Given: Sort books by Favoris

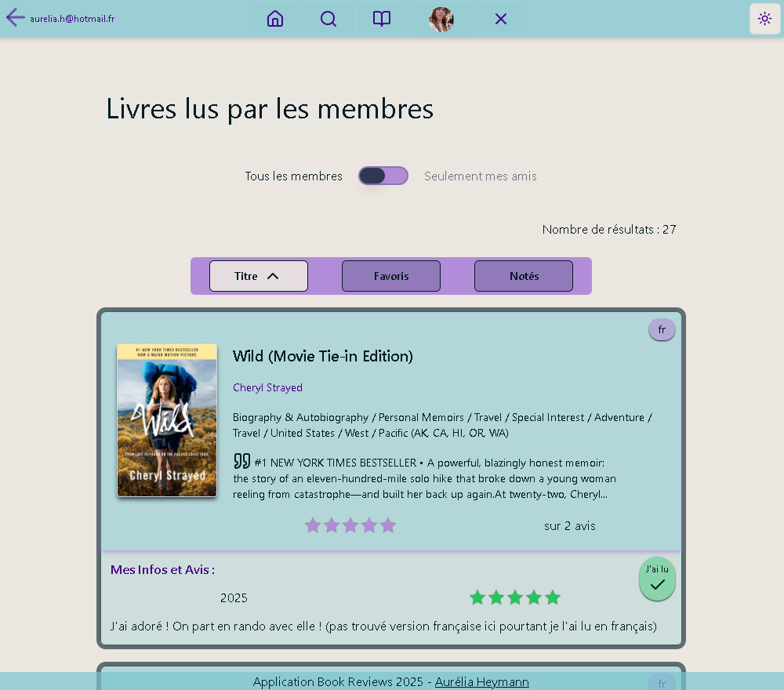Looking at the screenshot, I should click(390, 276).
